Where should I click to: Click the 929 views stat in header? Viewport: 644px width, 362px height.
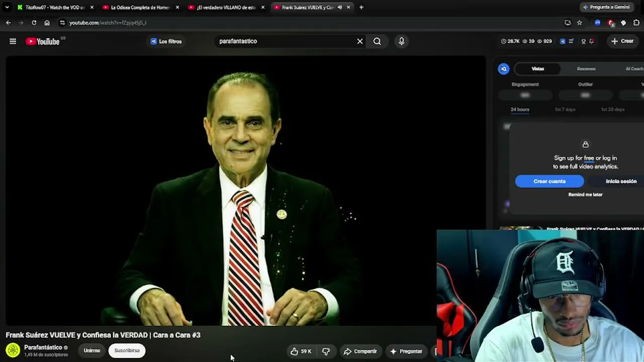pyautogui.click(x=545, y=41)
